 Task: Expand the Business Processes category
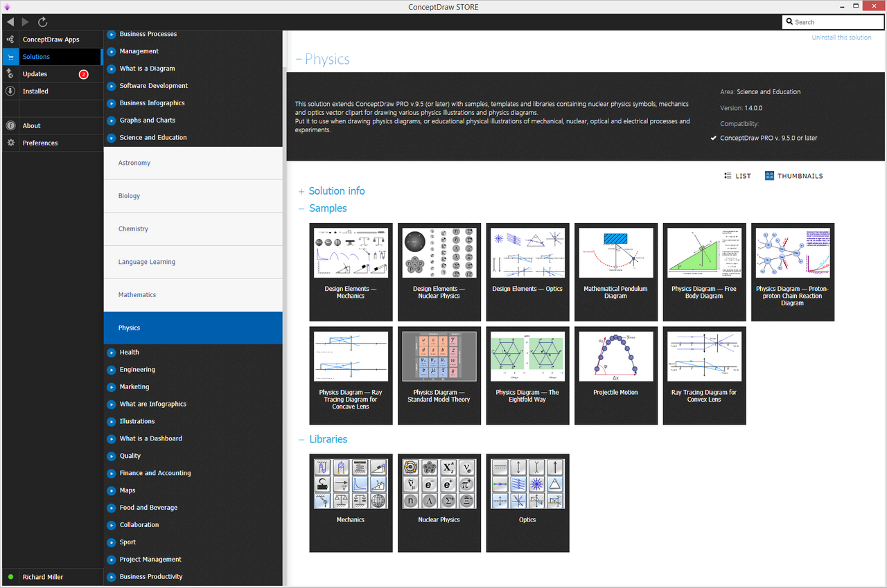point(112,34)
